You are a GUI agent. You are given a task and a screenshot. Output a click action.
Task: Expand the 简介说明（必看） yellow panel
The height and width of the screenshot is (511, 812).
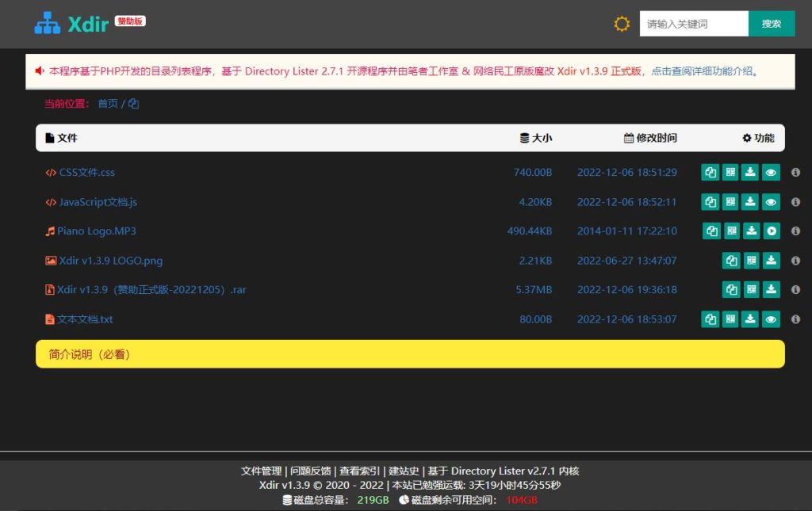click(x=410, y=354)
